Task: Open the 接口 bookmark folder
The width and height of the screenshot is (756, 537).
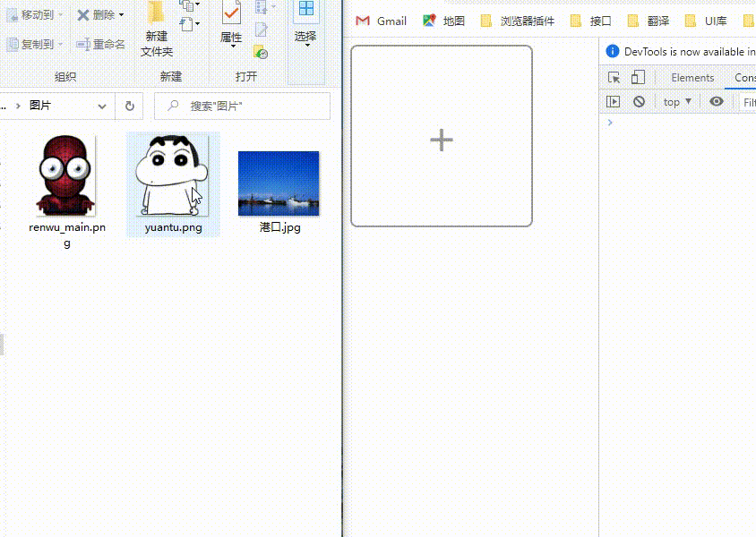Action: [x=590, y=21]
